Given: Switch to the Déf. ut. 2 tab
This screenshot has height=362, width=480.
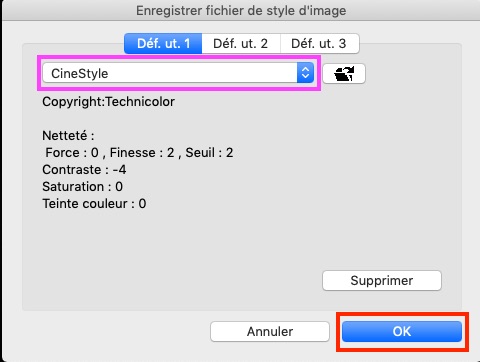Looking at the screenshot, I should click(241, 43).
